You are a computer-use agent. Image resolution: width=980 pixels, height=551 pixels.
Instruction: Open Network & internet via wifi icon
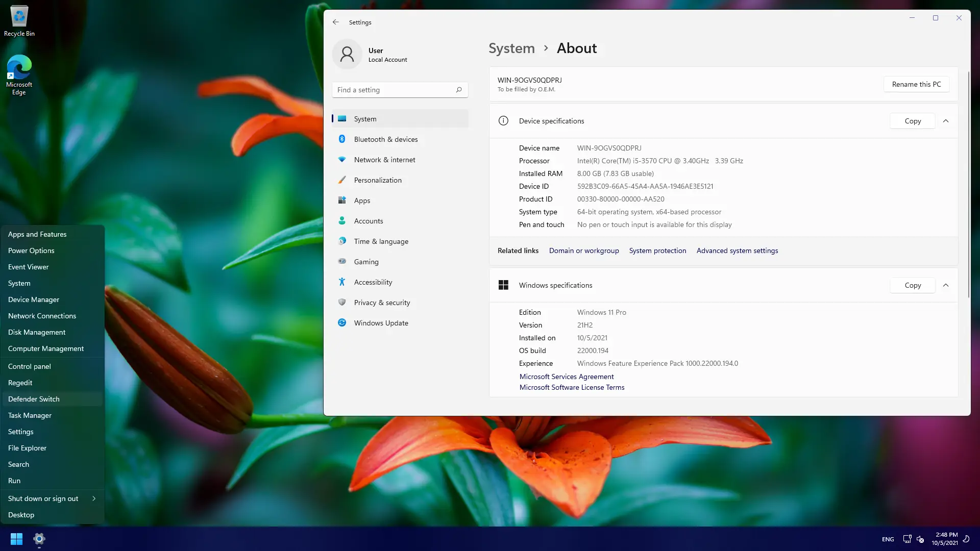(342, 159)
